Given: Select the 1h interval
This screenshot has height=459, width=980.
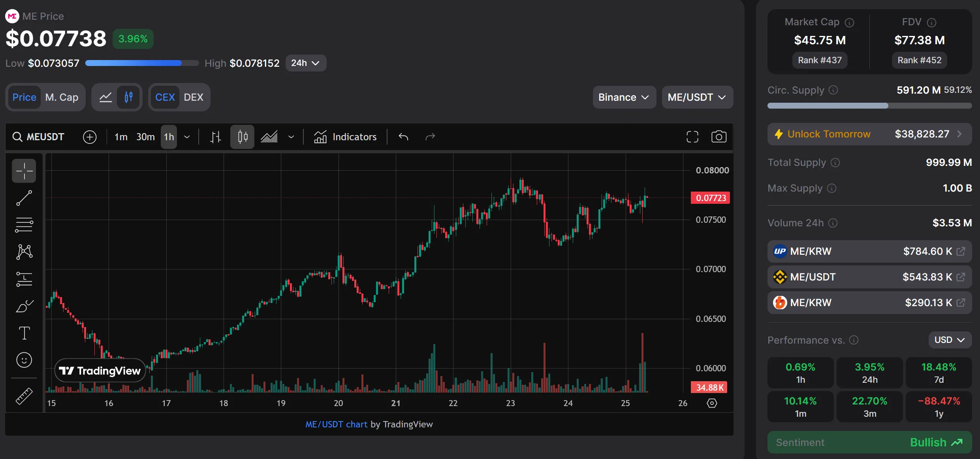Looking at the screenshot, I should tap(169, 137).
